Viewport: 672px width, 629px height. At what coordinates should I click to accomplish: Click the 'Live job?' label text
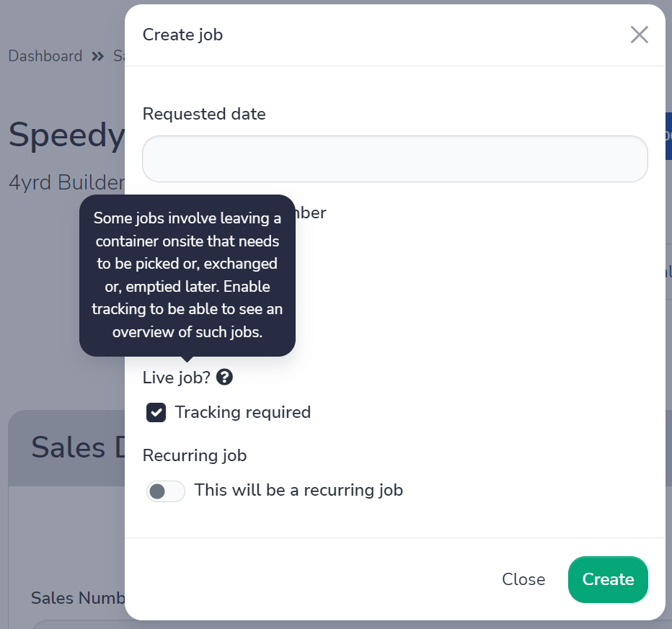[177, 378]
